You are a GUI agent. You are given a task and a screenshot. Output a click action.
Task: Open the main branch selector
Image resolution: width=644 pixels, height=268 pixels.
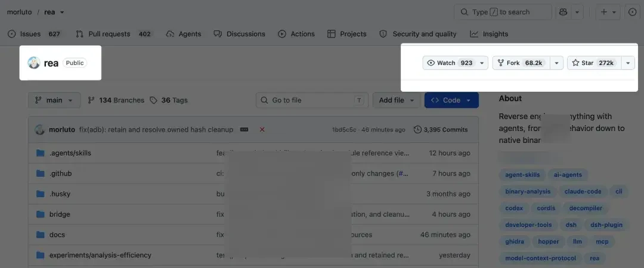pos(54,100)
